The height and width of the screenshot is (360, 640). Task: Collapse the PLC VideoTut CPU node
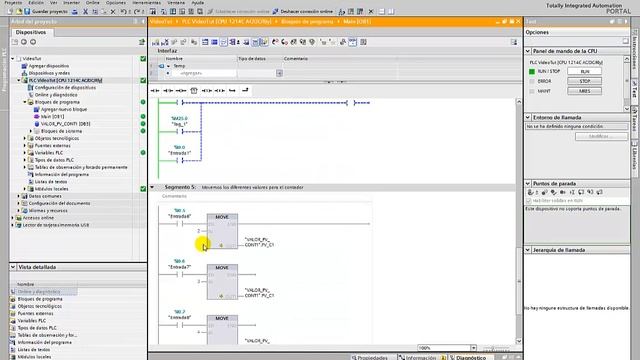tap(19, 80)
